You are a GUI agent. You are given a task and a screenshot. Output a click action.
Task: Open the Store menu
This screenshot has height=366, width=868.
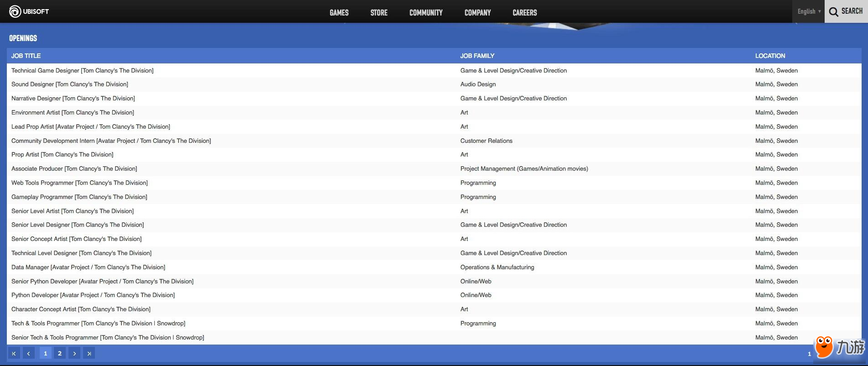pyautogui.click(x=379, y=12)
